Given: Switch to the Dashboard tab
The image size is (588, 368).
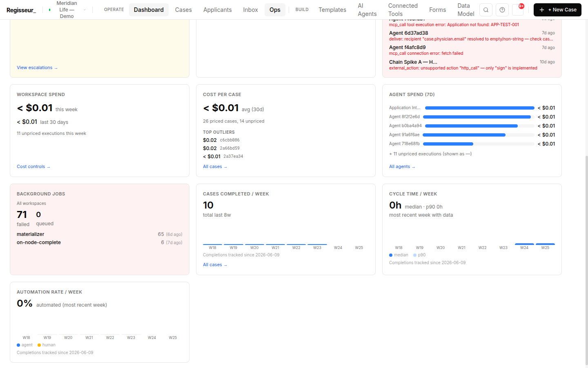Looking at the screenshot, I should pyautogui.click(x=149, y=10).
